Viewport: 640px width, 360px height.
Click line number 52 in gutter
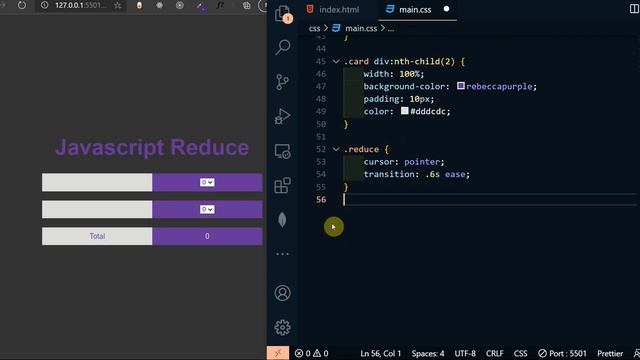[321, 149]
